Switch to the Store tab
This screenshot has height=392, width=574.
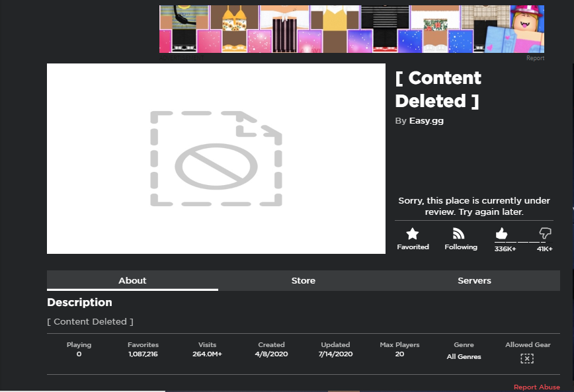(303, 281)
